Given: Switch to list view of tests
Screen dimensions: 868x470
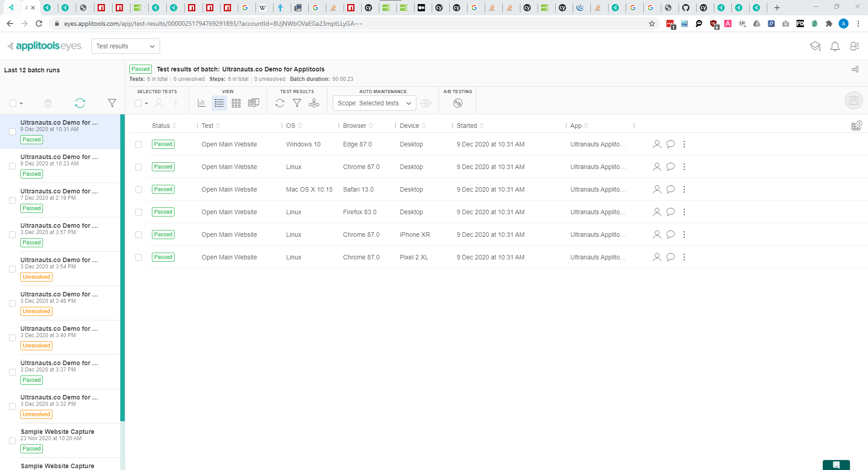Looking at the screenshot, I should [219, 103].
